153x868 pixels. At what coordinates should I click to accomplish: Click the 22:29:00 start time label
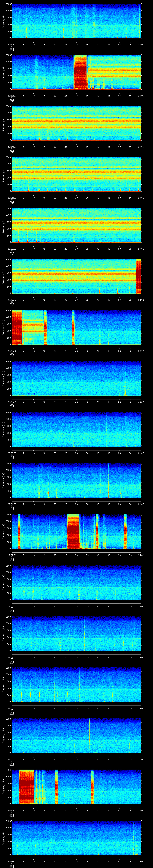12,402
